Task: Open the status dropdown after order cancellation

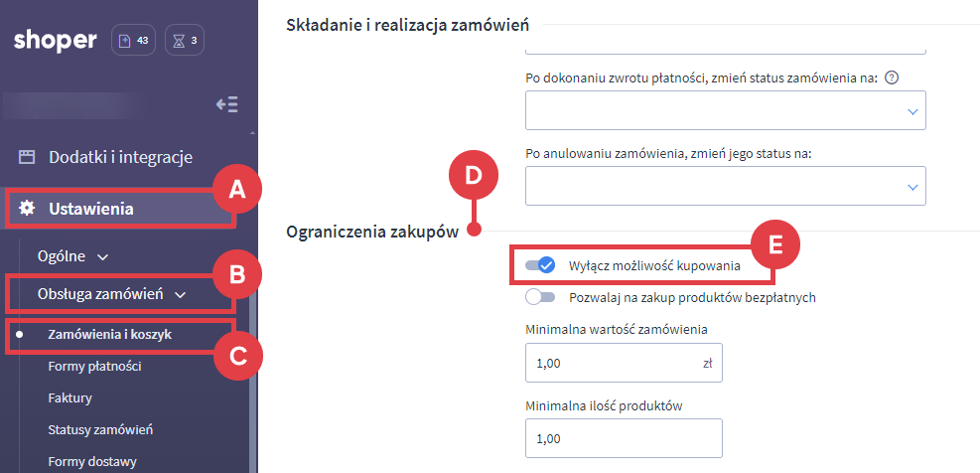Action: [x=725, y=186]
